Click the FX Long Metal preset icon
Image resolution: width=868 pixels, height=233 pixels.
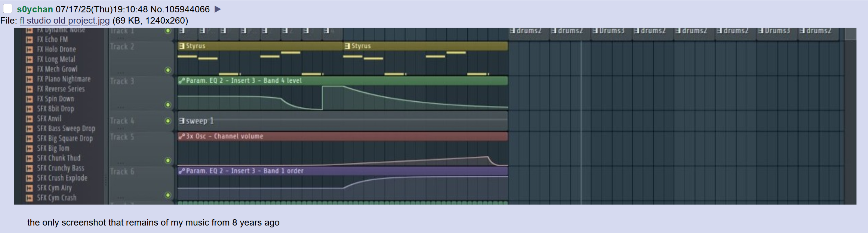click(29, 59)
